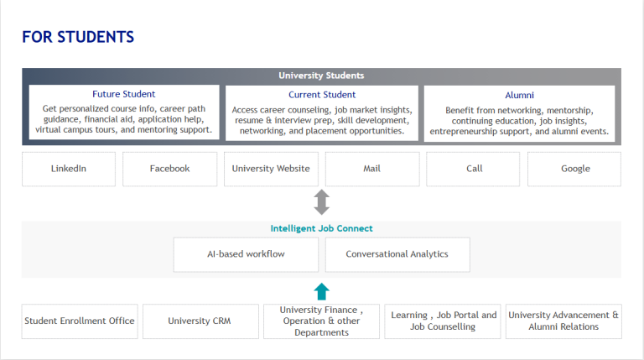Click the Current Student card

click(x=322, y=112)
